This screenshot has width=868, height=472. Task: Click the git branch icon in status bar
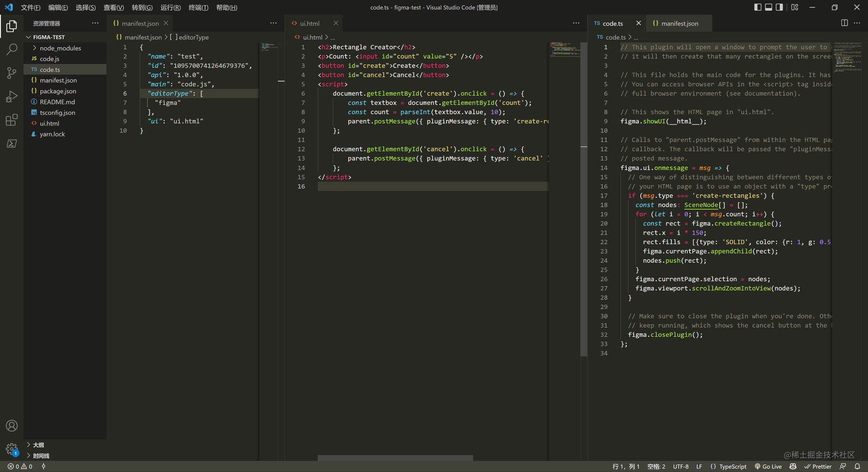point(43,466)
